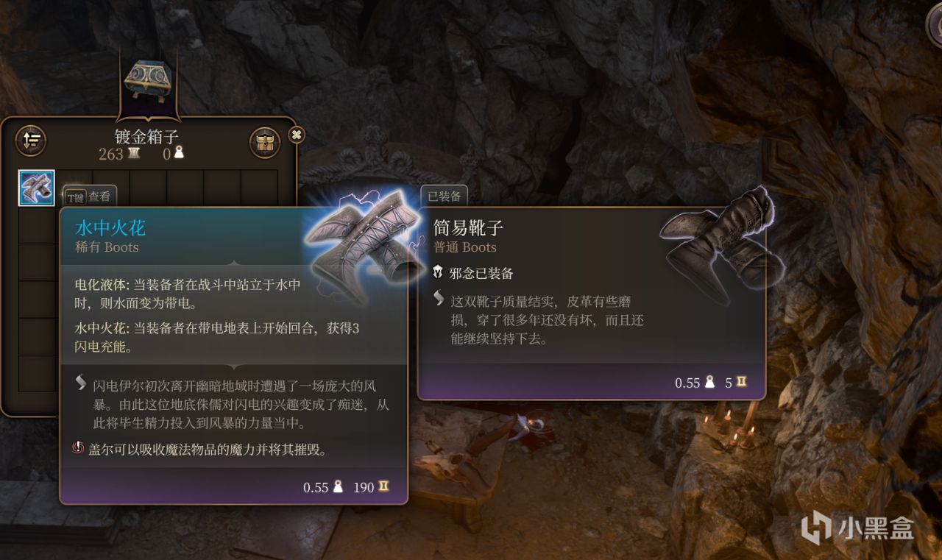Viewport: 942px width, 560px height.
Task: Click the 190 gold value icon
Action: [x=383, y=487]
